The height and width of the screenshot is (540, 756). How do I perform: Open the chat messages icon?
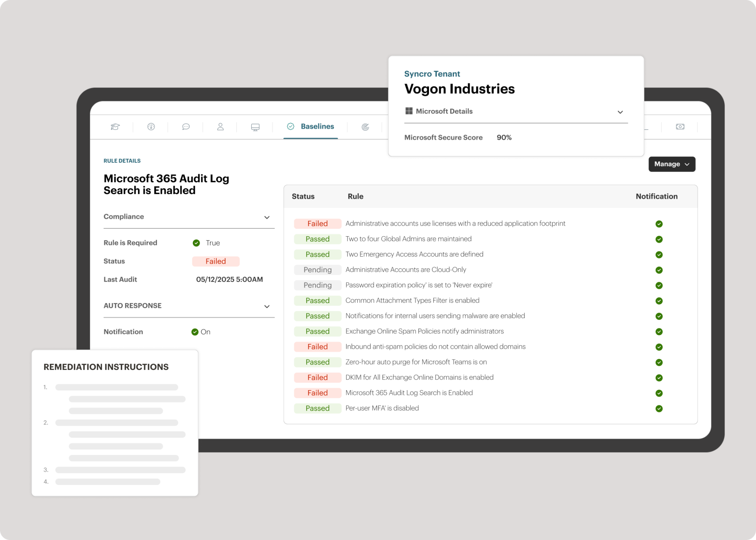[x=186, y=127]
